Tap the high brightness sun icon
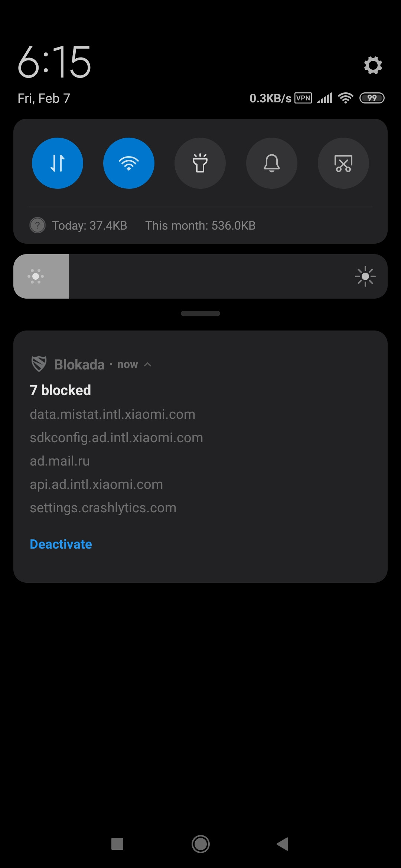The image size is (401, 868). pos(365,276)
